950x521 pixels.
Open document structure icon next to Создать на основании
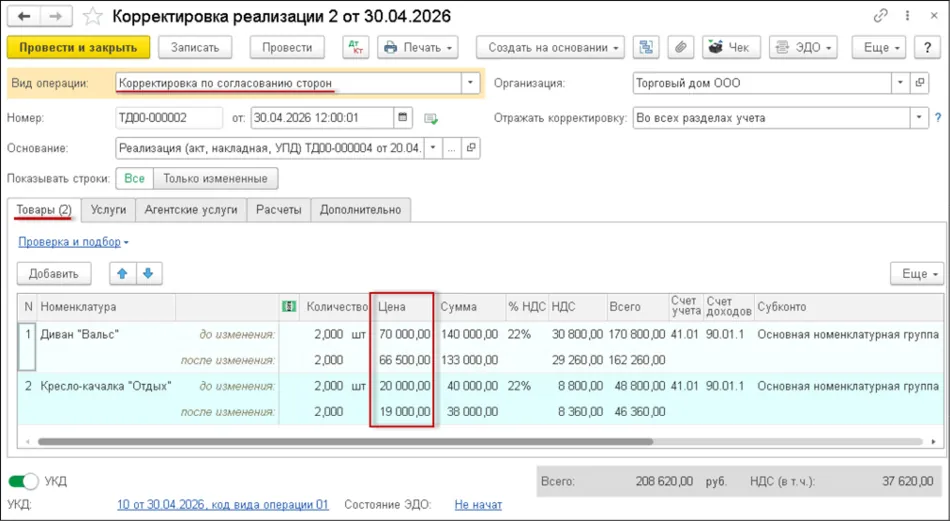pyautogui.click(x=646, y=47)
